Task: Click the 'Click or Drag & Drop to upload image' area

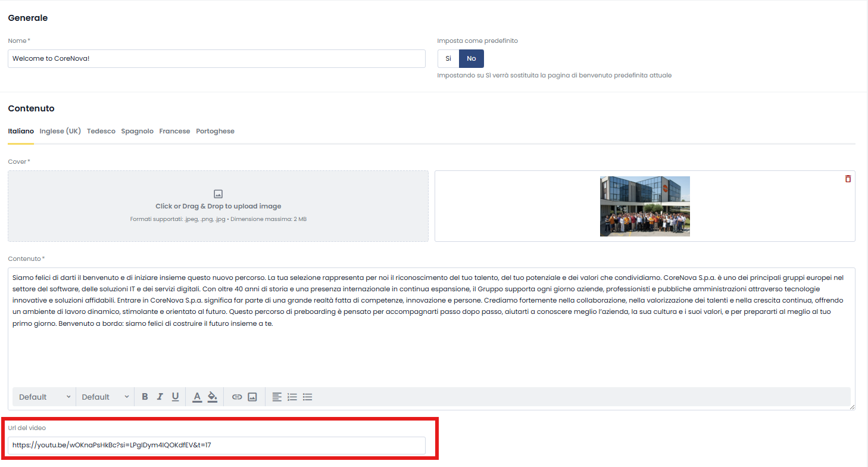Action: point(218,206)
